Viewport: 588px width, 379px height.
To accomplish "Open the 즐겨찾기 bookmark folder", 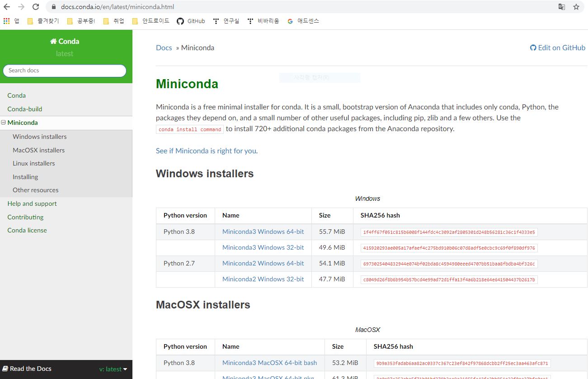I will 43,21.
